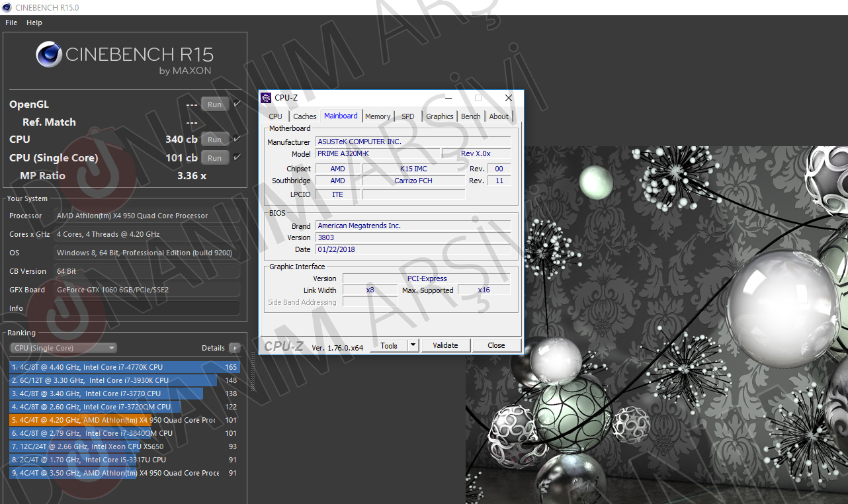Viewport: 848px width, 504px height.
Task: Click the Cinebench R15 sphere logo
Action: click(49, 54)
